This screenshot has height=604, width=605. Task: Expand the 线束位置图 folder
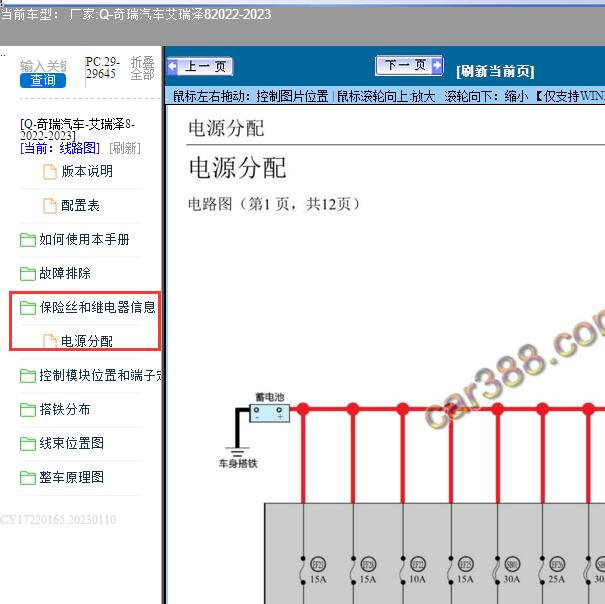[x=71, y=443]
